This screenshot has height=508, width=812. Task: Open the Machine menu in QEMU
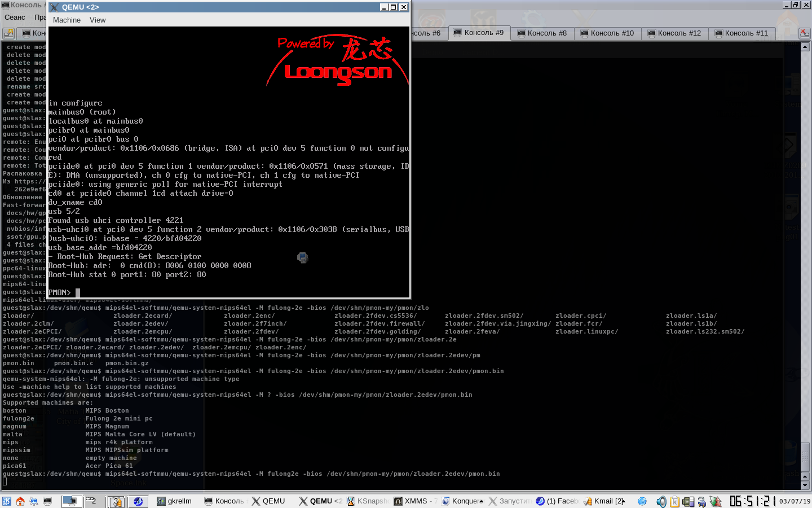coord(67,20)
